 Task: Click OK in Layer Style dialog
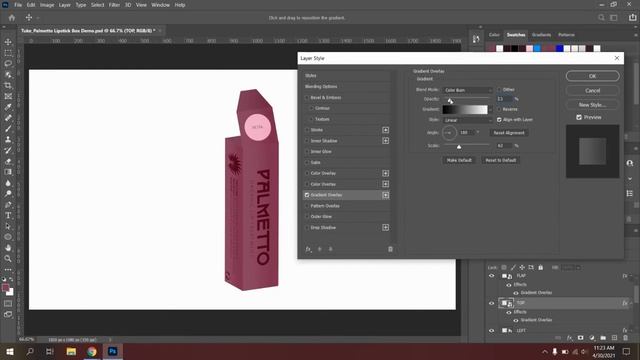pos(592,76)
